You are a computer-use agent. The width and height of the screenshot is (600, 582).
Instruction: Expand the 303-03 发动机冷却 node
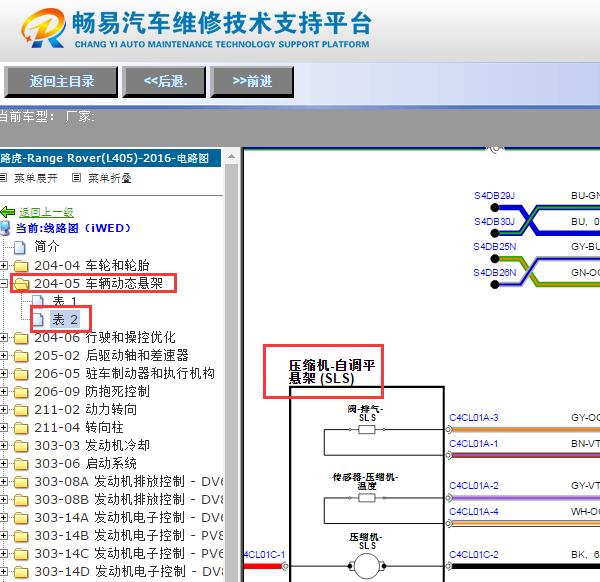click(x=4, y=445)
